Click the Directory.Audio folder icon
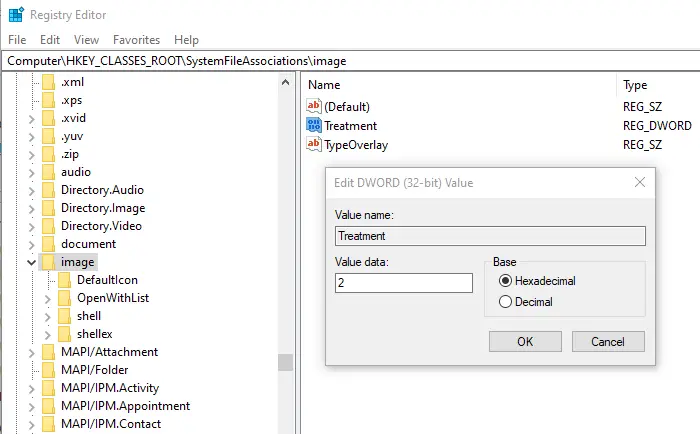The image size is (700, 434). click(49, 190)
